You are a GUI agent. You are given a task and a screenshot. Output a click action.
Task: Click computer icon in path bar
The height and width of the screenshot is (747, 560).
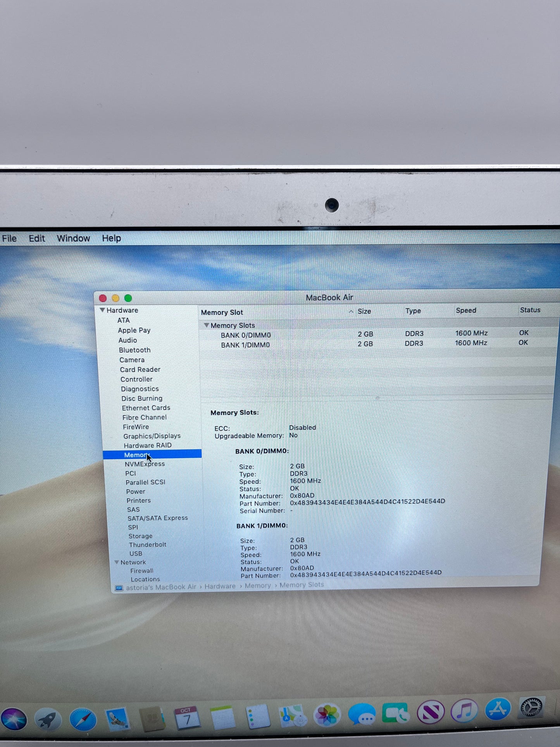pyautogui.click(x=119, y=588)
